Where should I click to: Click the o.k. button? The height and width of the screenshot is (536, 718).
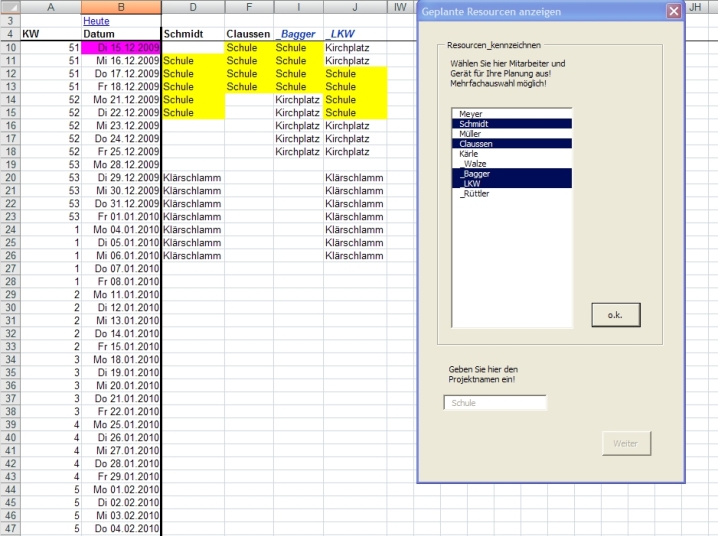pyautogui.click(x=614, y=314)
